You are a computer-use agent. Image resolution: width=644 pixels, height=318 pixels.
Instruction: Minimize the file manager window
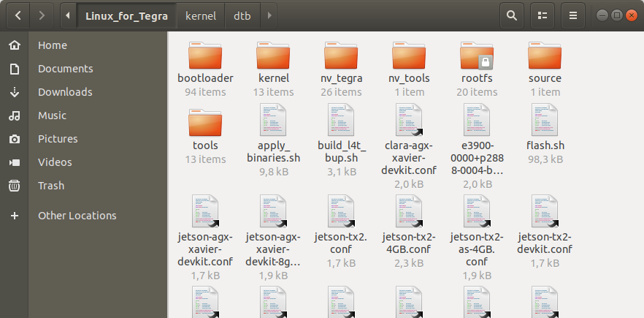(602, 15)
